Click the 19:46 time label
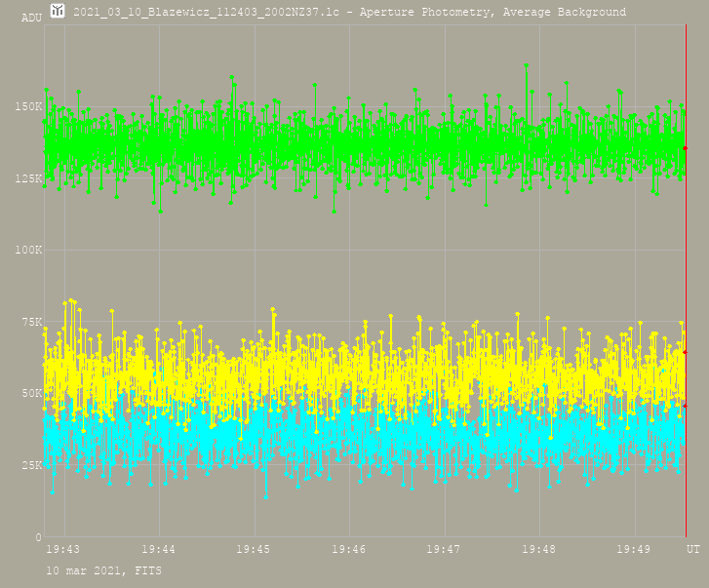 coord(348,549)
